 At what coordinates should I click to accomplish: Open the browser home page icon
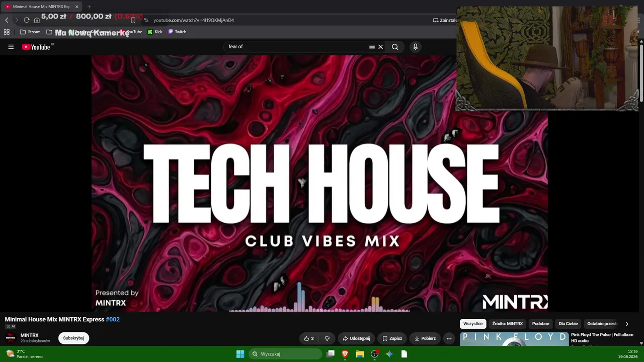click(x=37, y=20)
